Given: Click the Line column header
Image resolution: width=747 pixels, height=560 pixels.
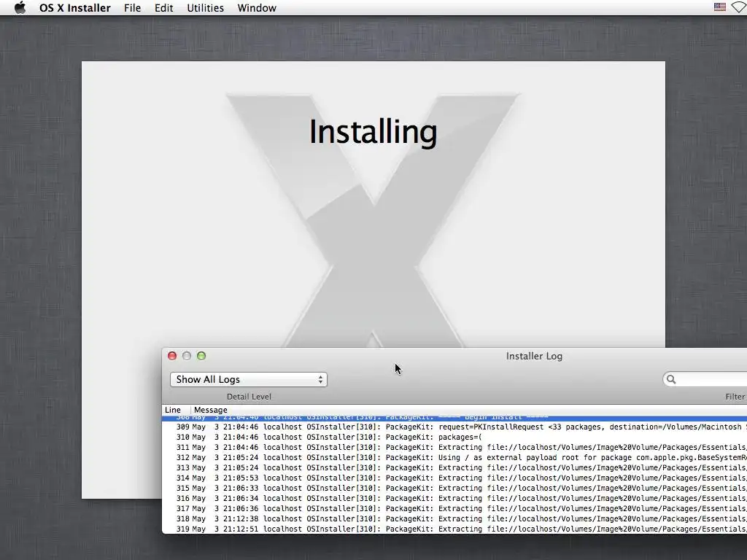Looking at the screenshot, I should point(177,410).
